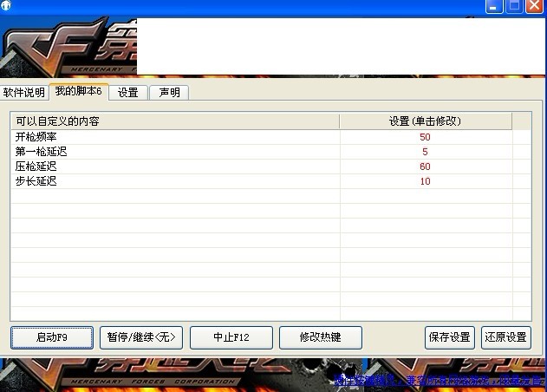Select the 步长延迟 row label
The width and height of the screenshot is (547, 392).
tap(36, 180)
